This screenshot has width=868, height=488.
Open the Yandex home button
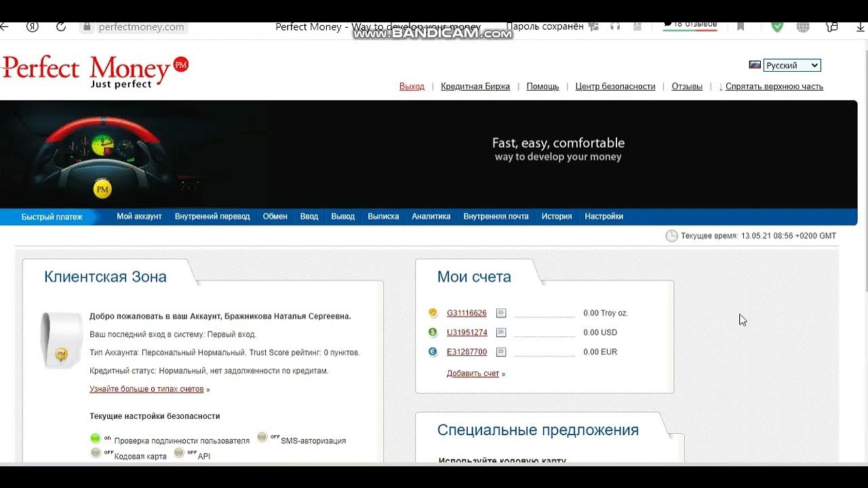(32, 27)
